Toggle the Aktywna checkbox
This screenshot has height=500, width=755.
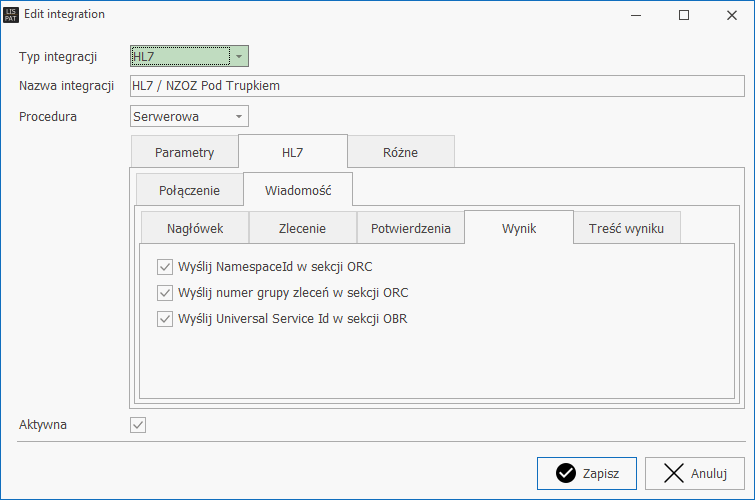pyautogui.click(x=139, y=425)
